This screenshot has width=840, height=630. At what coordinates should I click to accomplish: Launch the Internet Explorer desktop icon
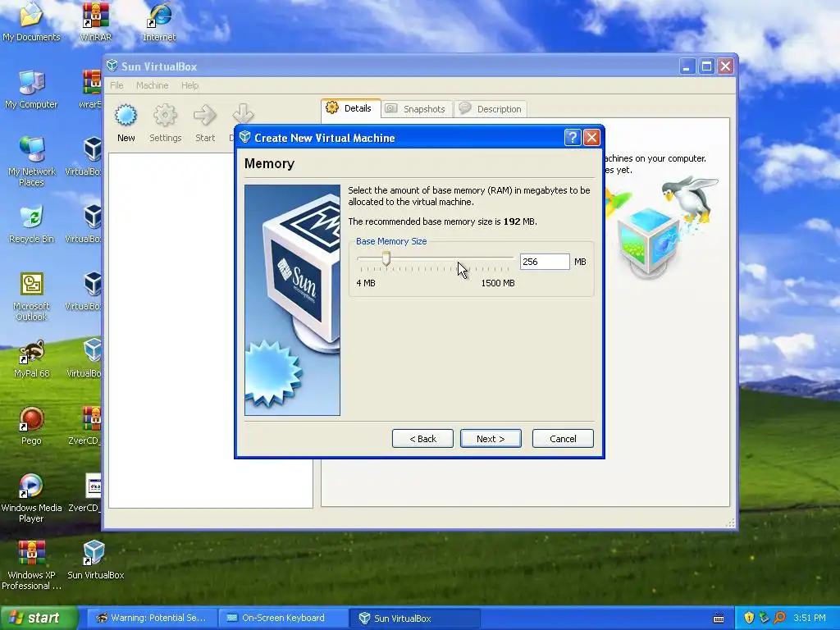pyautogui.click(x=159, y=21)
